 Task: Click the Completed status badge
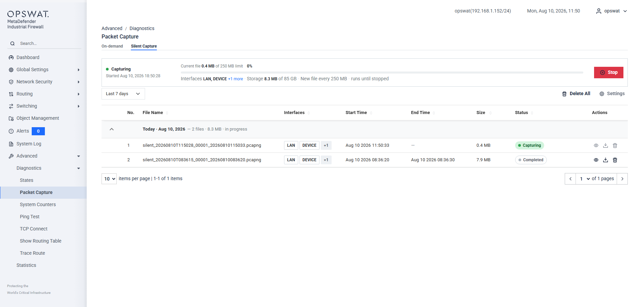point(531,160)
